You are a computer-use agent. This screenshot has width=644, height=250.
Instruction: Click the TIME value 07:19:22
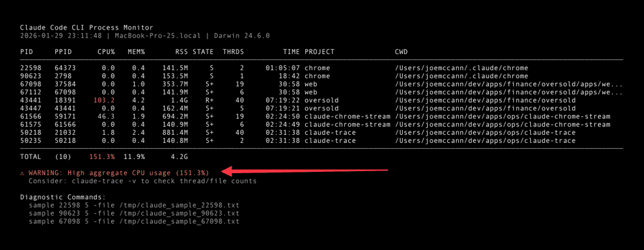[x=283, y=100]
